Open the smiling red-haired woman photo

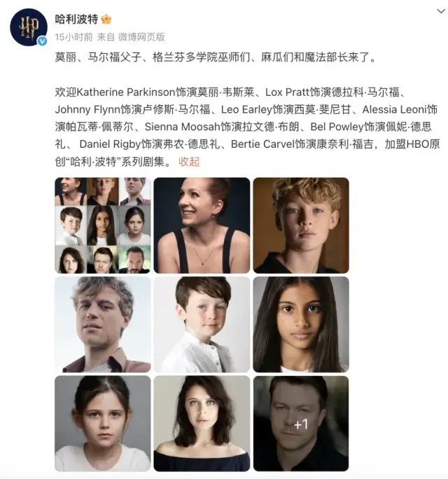click(x=202, y=225)
